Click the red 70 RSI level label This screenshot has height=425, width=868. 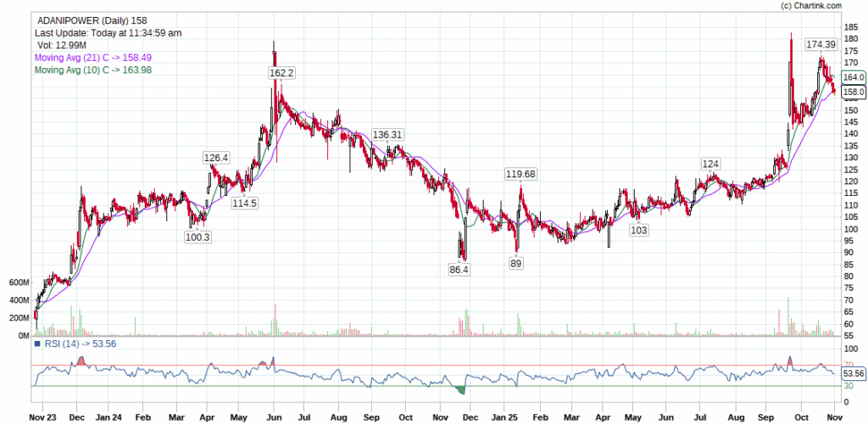[848, 365]
